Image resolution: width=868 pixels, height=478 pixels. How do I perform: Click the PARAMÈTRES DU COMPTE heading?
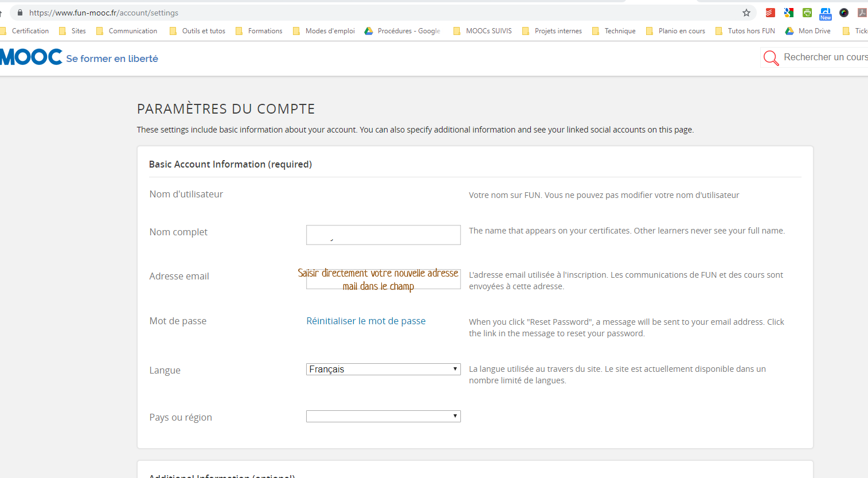point(226,109)
